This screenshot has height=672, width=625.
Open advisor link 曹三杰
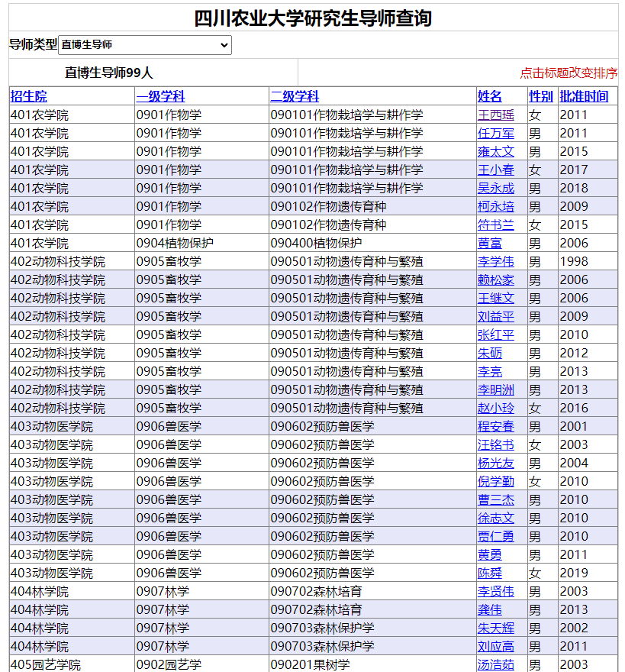click(495, 499)
